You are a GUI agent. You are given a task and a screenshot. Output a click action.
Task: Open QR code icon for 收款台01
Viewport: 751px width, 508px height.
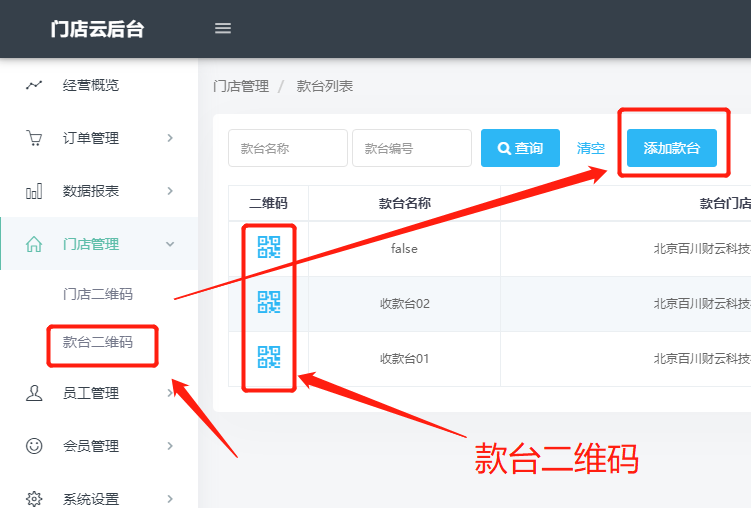[269, 357]
